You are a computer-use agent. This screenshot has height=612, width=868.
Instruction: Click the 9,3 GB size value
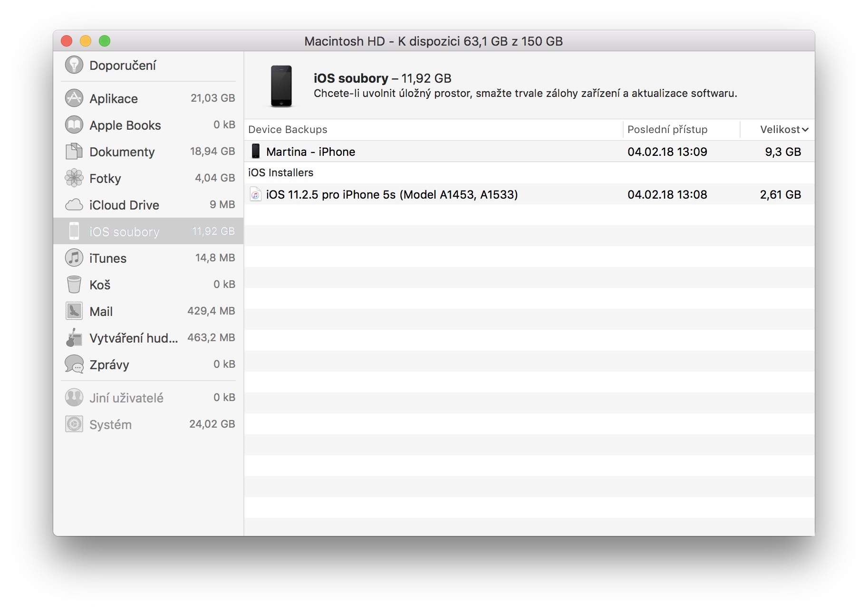click(x=783, y=152)
